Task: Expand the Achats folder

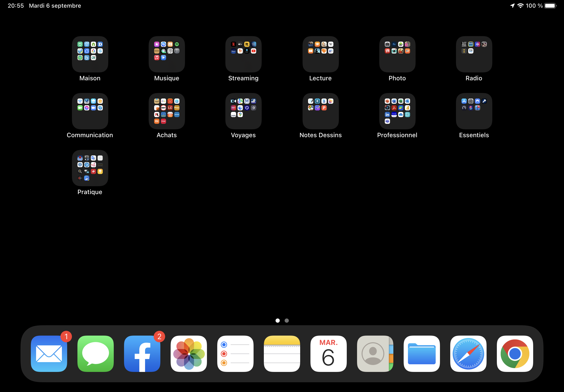Action: (x=167, y=111)
